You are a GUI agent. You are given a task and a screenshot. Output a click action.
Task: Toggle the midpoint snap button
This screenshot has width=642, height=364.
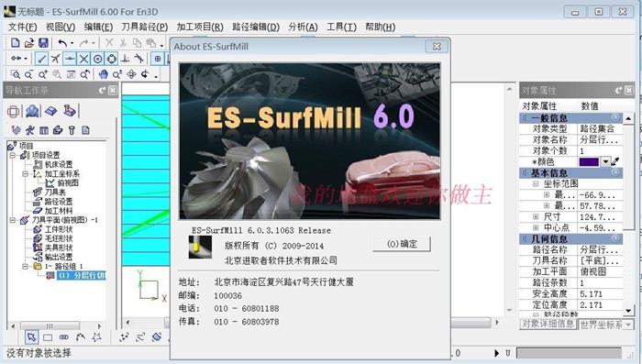70,59
